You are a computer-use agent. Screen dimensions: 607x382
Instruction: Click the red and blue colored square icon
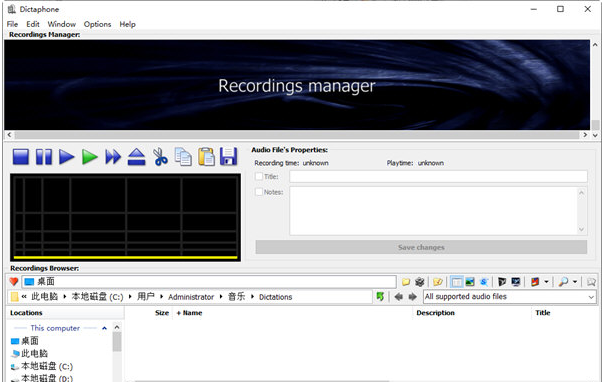(535, 282)
